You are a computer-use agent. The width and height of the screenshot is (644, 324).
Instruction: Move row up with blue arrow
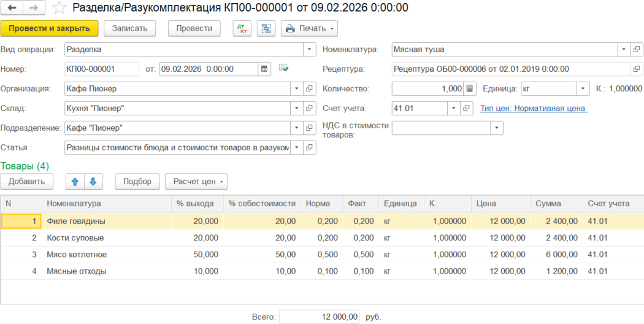point(75,182)
